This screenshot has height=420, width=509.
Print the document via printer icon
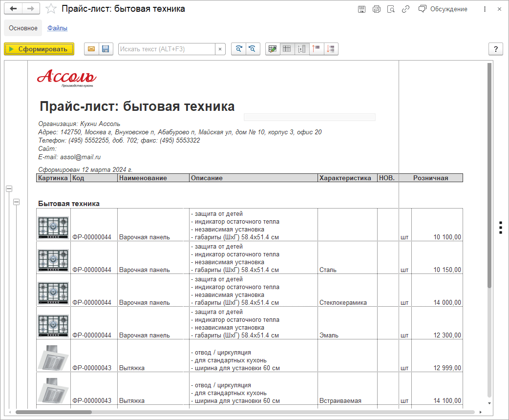pos(376,9)
